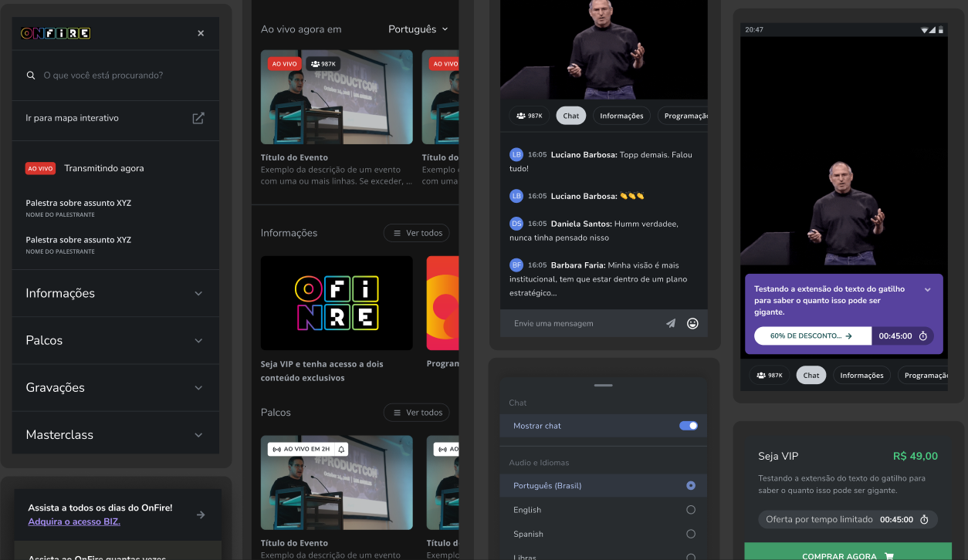The height and width of the screenshot is (560, 968).
Task: Switch to the Chat tab under the video
Action: [x=571, y=116]
